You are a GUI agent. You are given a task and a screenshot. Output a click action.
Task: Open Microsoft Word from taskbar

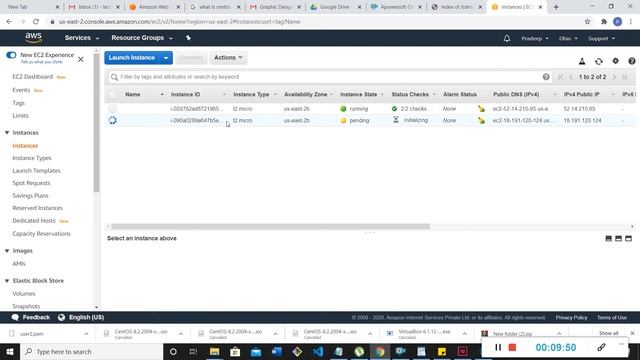pos(277,351)
